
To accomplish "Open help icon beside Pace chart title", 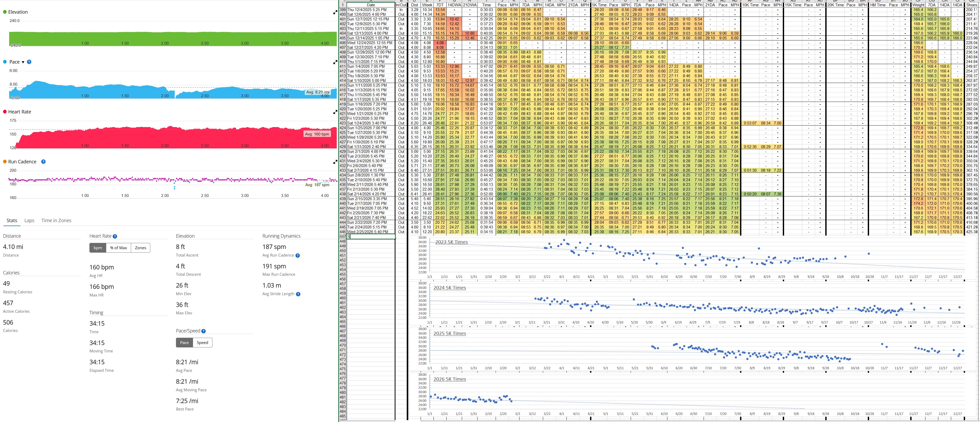I will tap(29, 62).
